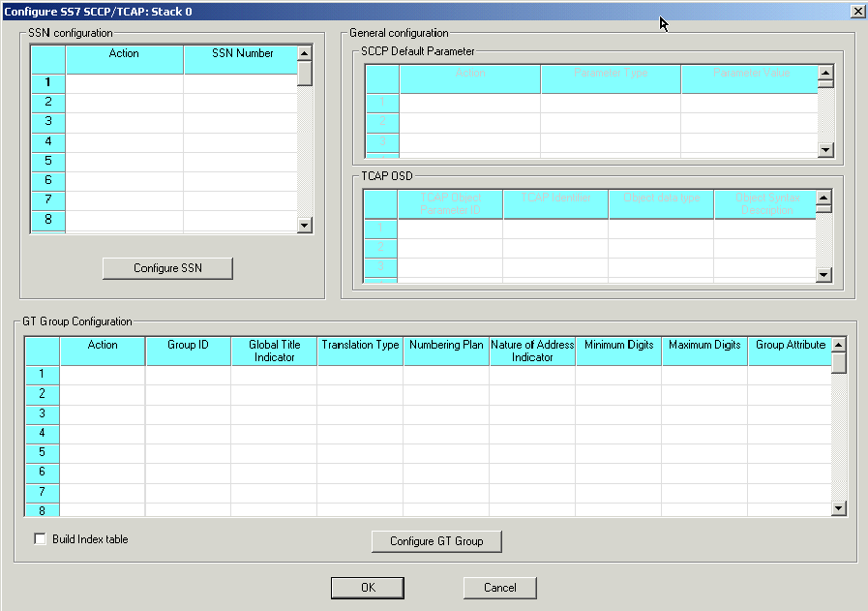This screenshot has width=868, height=611.
Task: Enable the Build Index table checkbox
Action: (x=41, y=539)
